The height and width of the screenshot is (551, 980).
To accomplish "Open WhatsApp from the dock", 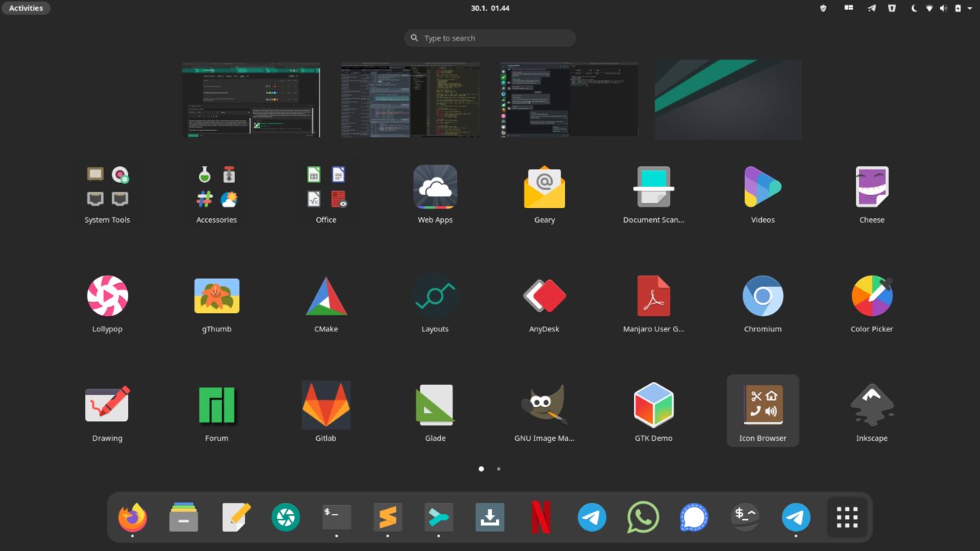I will click(x=642, y=517).
